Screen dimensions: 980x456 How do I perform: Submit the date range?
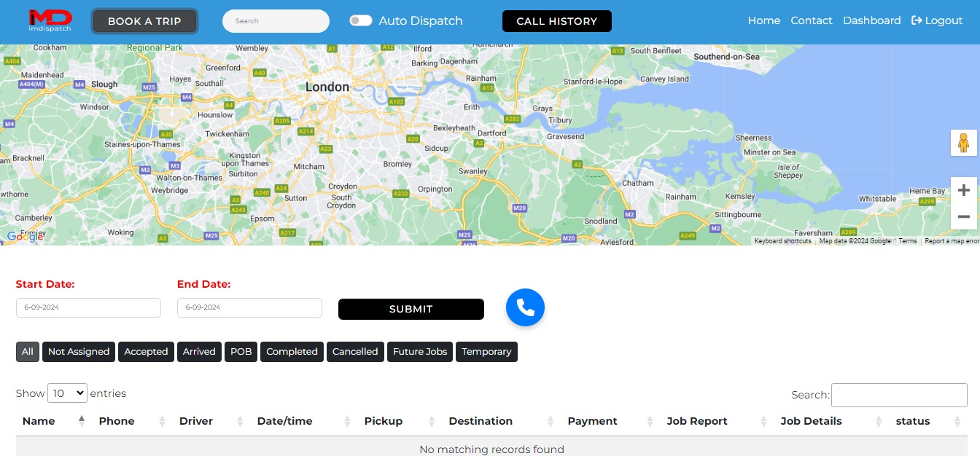click(x=411, y=309)
